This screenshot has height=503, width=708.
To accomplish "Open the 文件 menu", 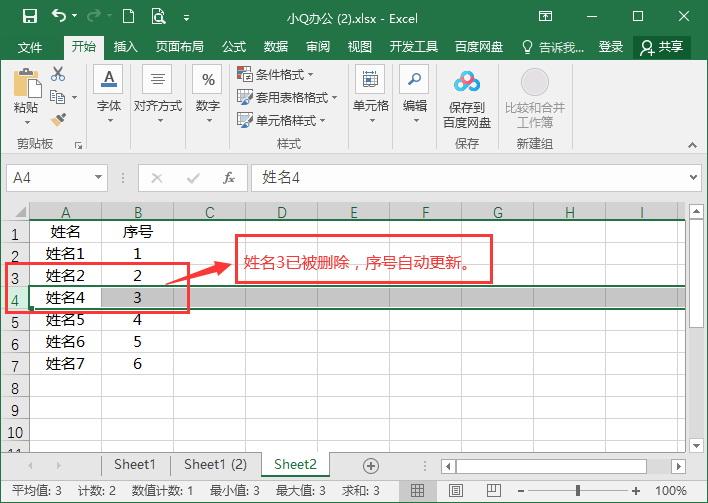I will (30, 47).
